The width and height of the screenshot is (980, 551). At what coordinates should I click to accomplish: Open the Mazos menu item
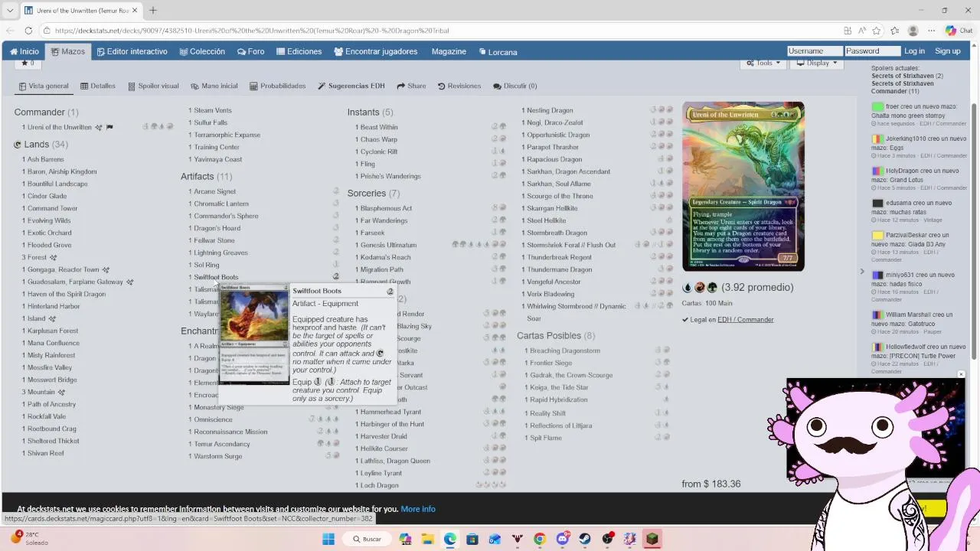[68, 51]
